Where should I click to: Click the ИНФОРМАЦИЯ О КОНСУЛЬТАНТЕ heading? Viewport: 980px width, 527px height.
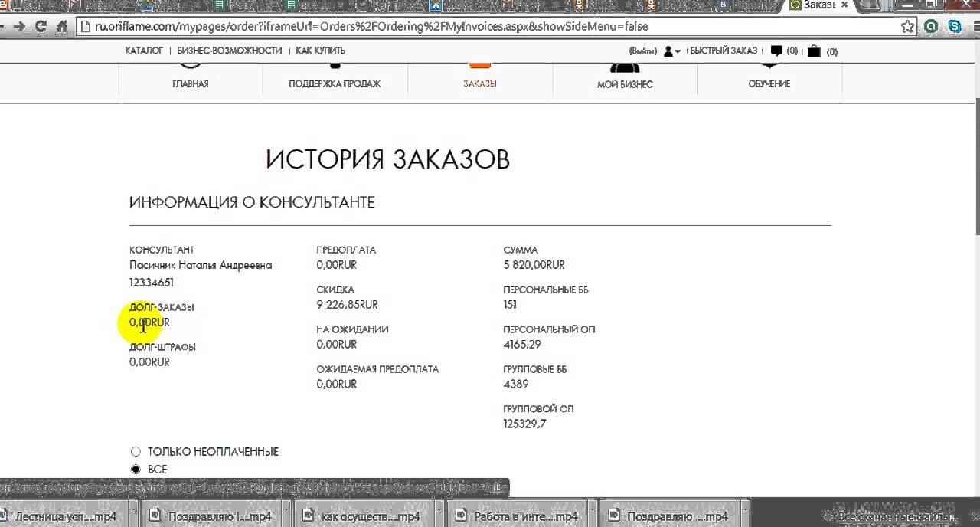point(252,202)
